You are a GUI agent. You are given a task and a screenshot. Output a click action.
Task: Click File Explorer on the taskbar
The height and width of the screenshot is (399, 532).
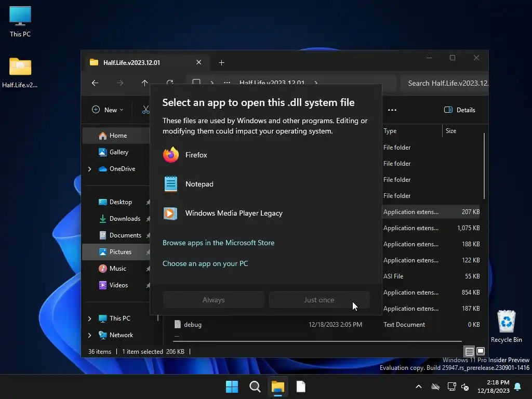(278, 387)
